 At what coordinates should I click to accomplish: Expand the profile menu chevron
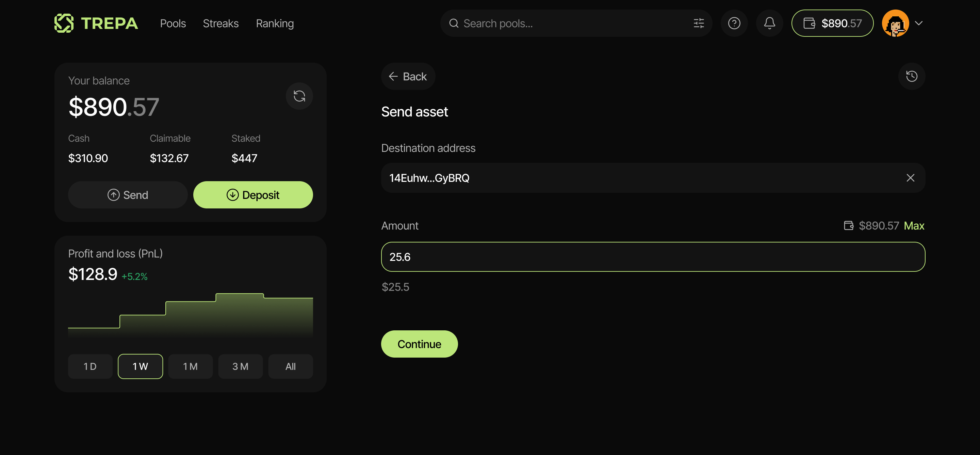coord(919,23)
